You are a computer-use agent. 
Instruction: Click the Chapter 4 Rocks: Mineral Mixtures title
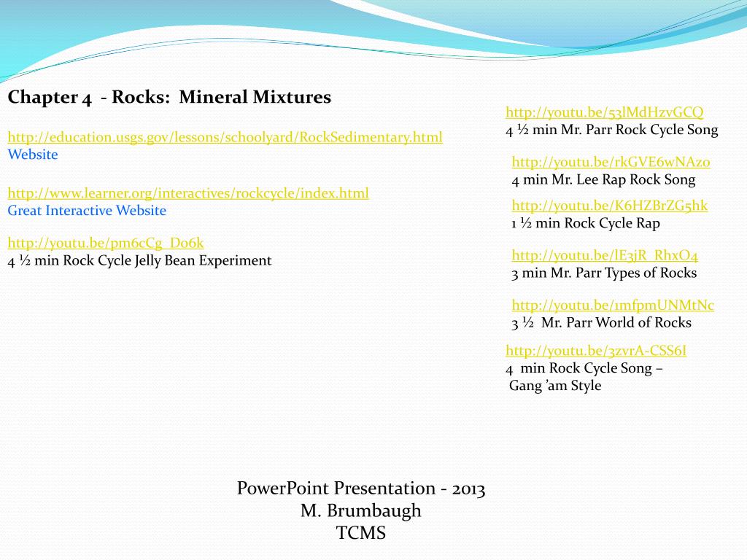coord(169,97)
